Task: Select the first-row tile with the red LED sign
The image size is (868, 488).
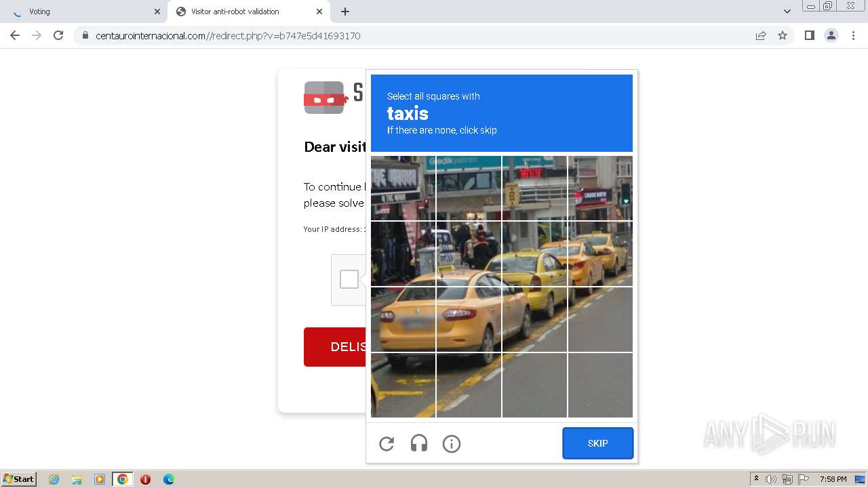Action: (x=534, y=188)
